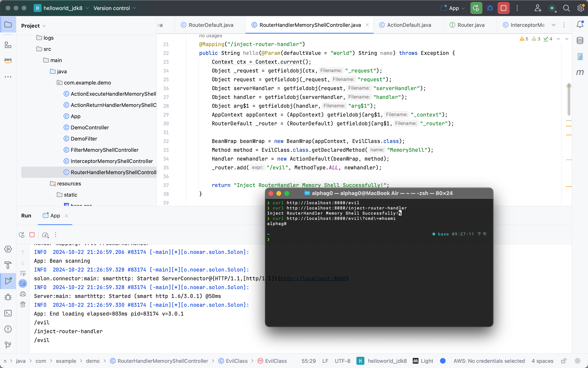Open the Git branches tool window icon
Viewport: 588px width, 368px height.
(8, 345)
